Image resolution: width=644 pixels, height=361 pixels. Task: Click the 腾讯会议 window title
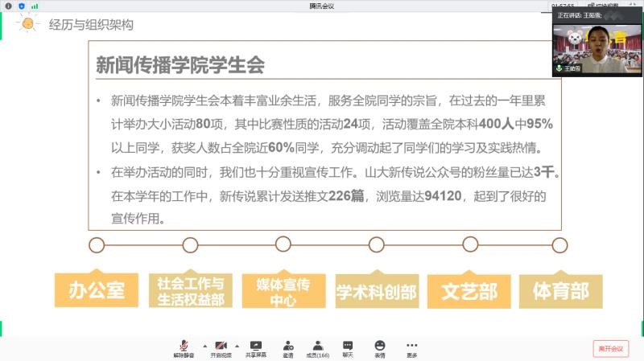[x=321, y=6]
